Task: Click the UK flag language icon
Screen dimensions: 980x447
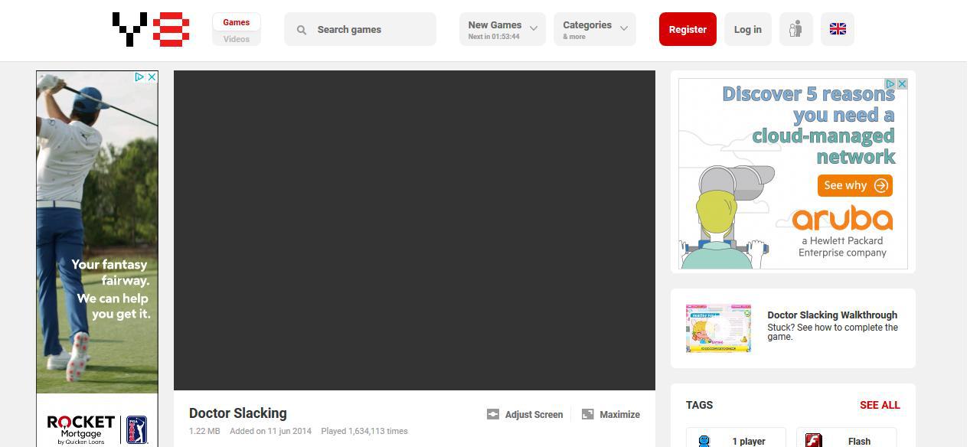Action: click(x=838, y=29)
